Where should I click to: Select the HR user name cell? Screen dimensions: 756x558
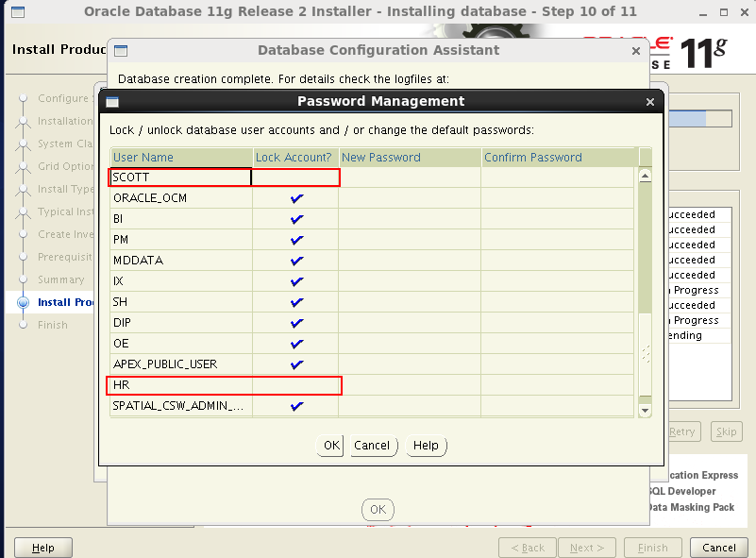[x=181, y=385]
